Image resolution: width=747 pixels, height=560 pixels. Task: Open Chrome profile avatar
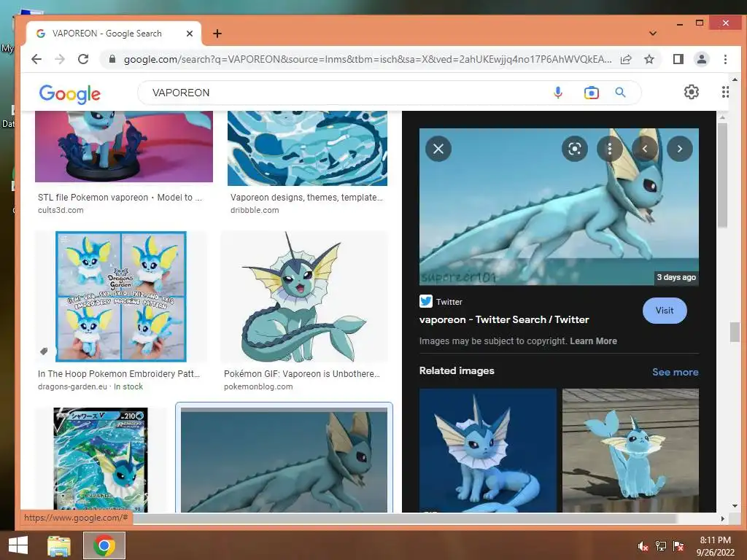(701, 59)
